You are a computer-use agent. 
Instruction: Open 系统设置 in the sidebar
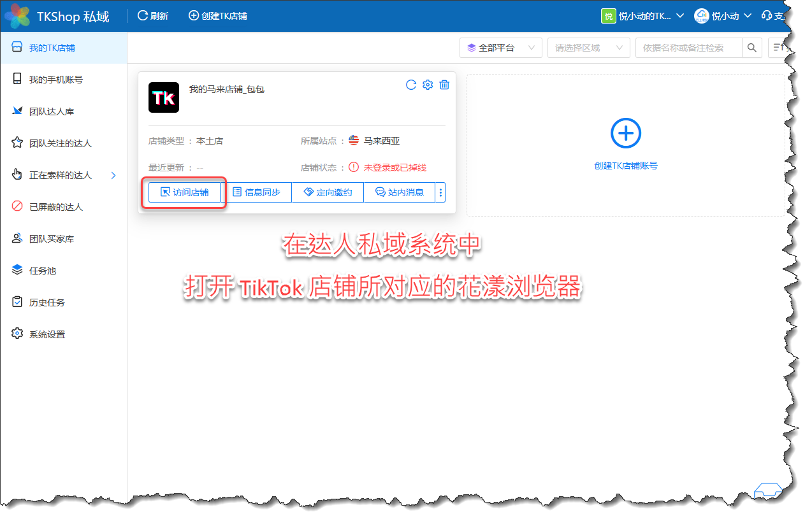64,334
